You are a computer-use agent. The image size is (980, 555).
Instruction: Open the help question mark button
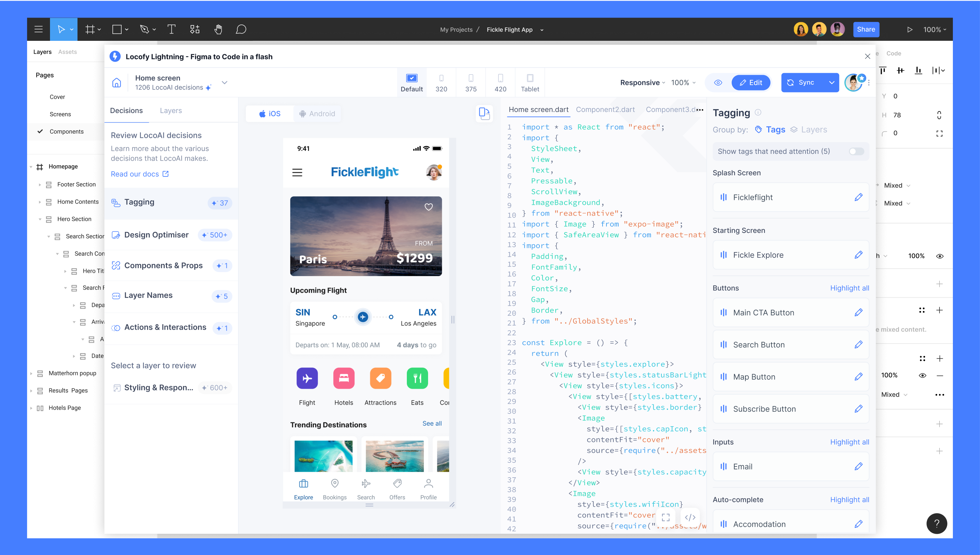point(937,523)
